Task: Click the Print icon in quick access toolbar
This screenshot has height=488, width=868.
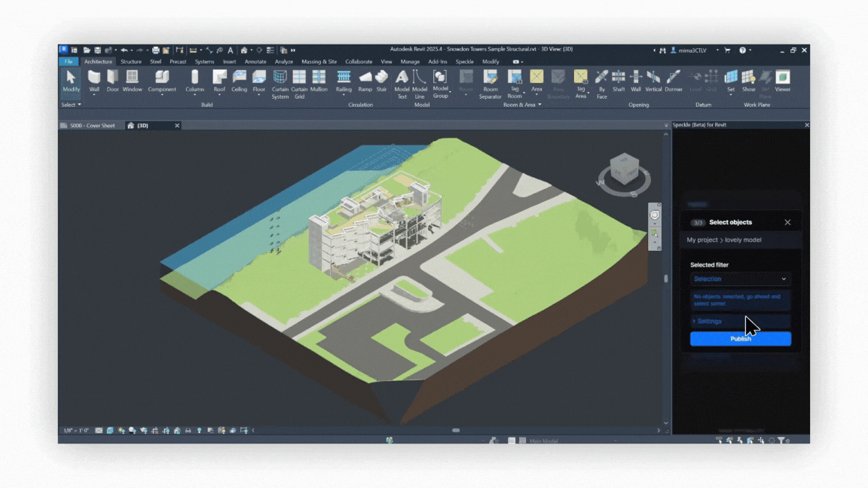Action: pos(155,50)
